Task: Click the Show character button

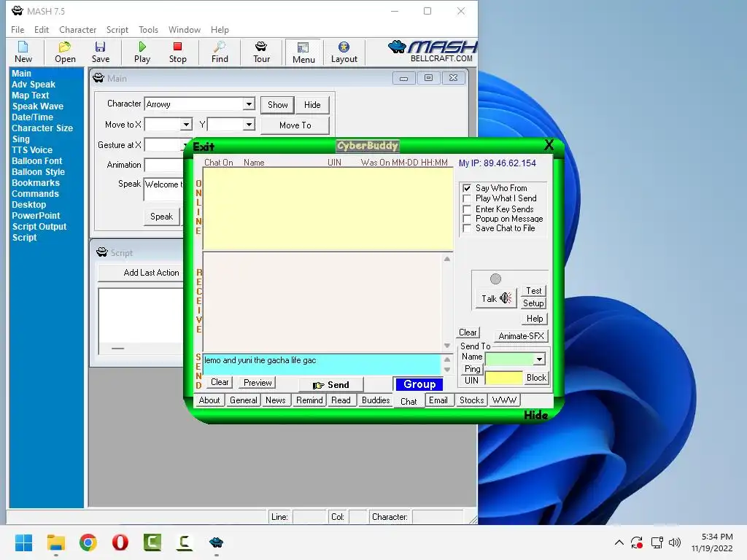Action: [x=277, y=105]
